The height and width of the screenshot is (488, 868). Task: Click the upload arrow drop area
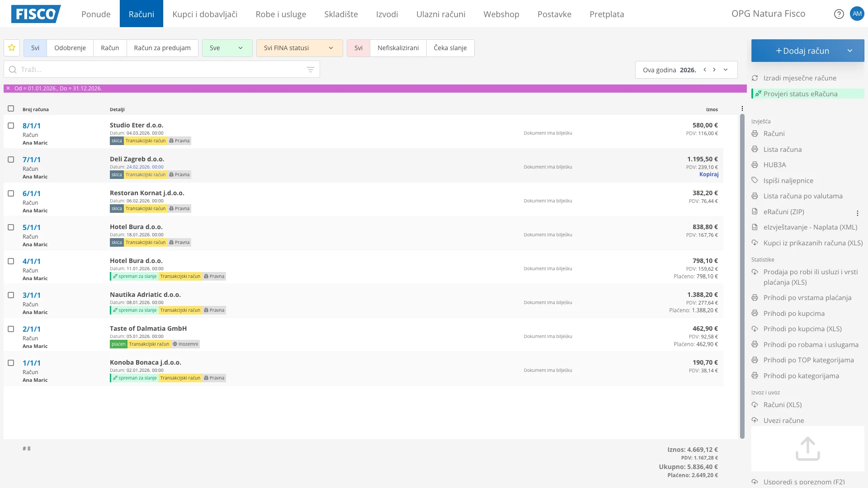click(x=807, y=448)
